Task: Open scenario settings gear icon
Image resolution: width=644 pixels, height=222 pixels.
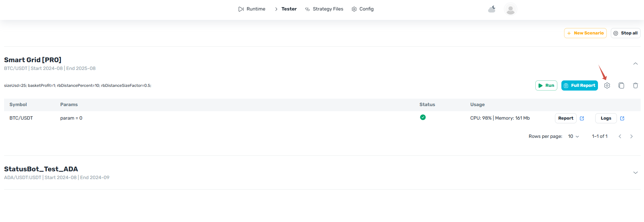Action: point(607,85)
